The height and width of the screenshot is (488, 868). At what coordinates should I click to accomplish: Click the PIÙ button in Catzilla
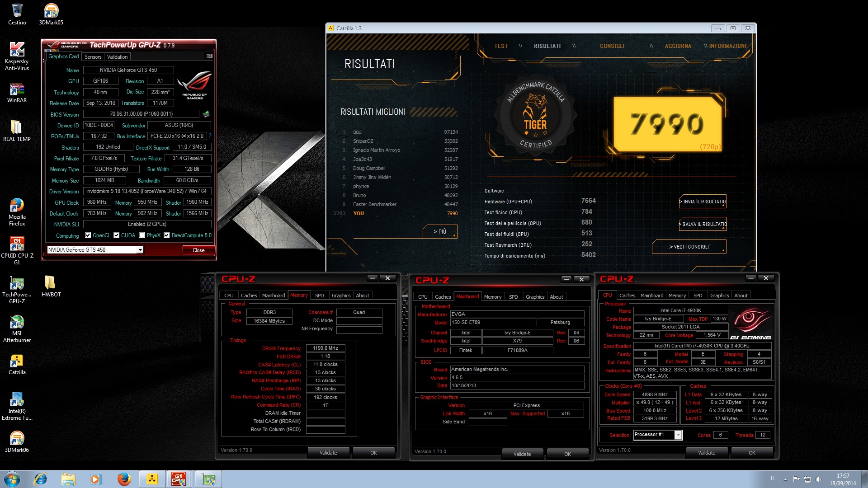(440, 231)
